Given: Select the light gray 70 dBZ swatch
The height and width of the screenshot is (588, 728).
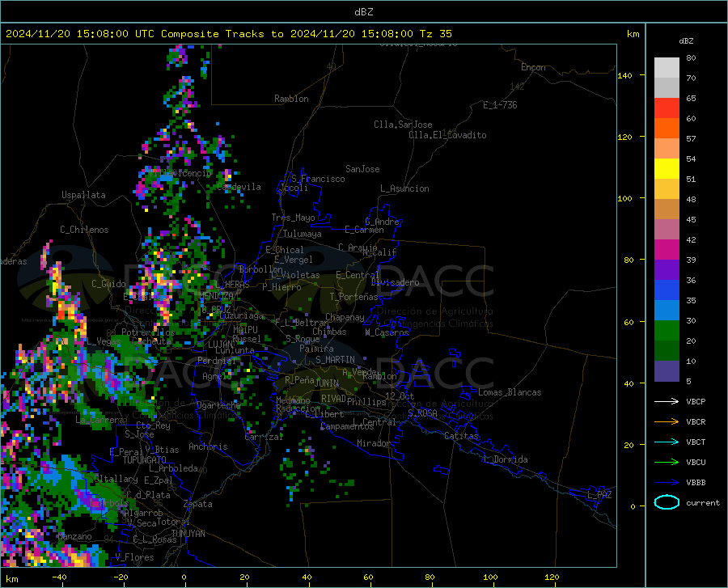Looking at the screenshot, I should coord(667,68).
